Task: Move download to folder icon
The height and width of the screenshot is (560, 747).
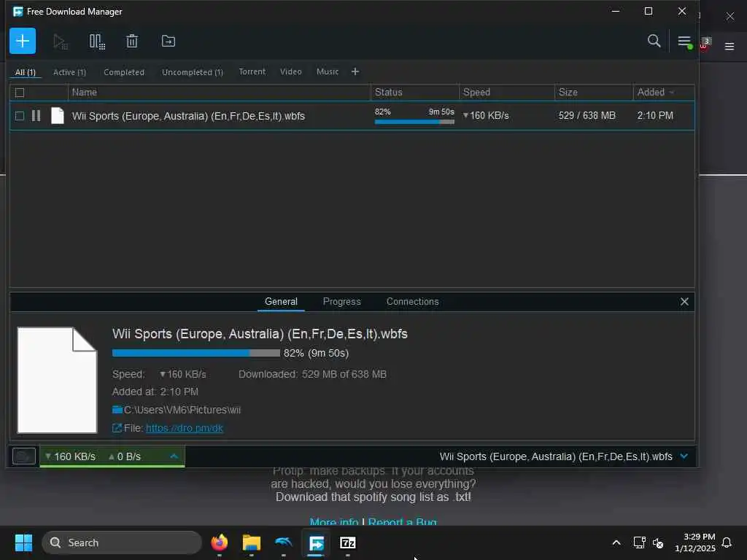Action: point(169,41)
